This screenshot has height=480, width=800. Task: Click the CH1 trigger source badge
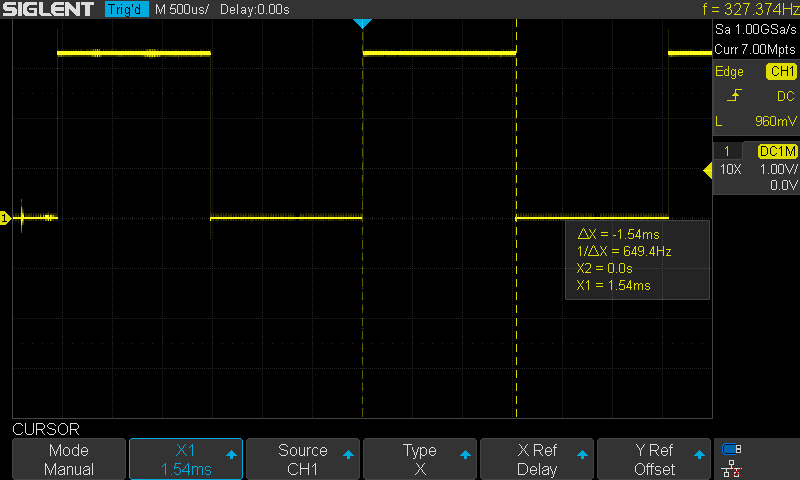click(x=782, y=71)
